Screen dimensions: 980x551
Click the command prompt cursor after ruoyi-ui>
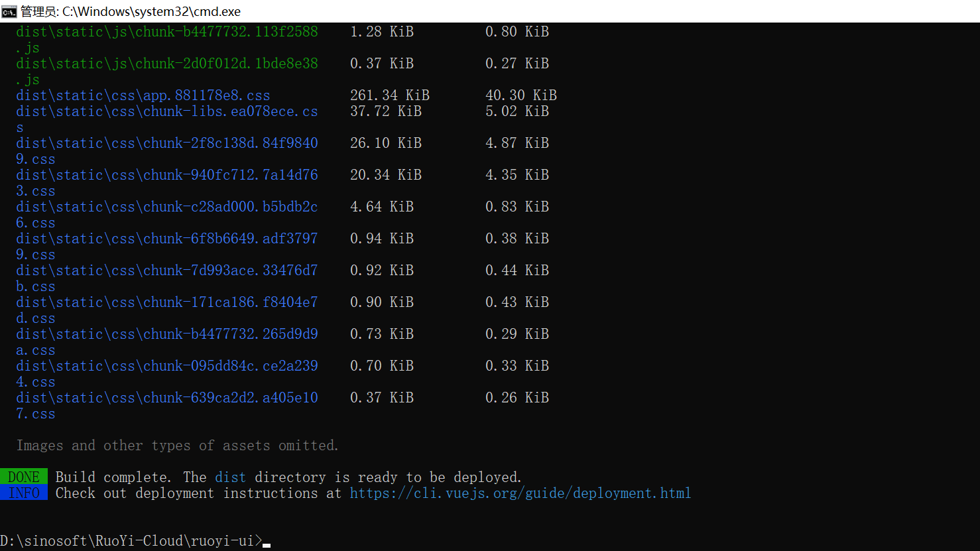[x=267, y=546]
